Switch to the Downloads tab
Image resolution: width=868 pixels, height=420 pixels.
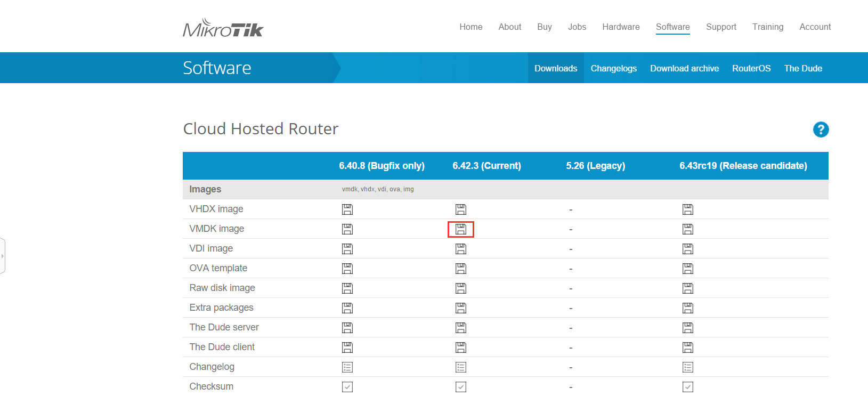(x=556, y=68)
